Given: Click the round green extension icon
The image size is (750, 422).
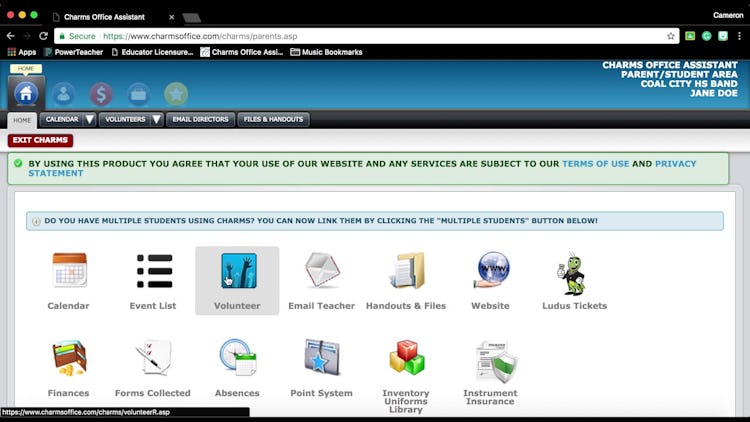Looking at the screenshot, I should tap(706, 36).
